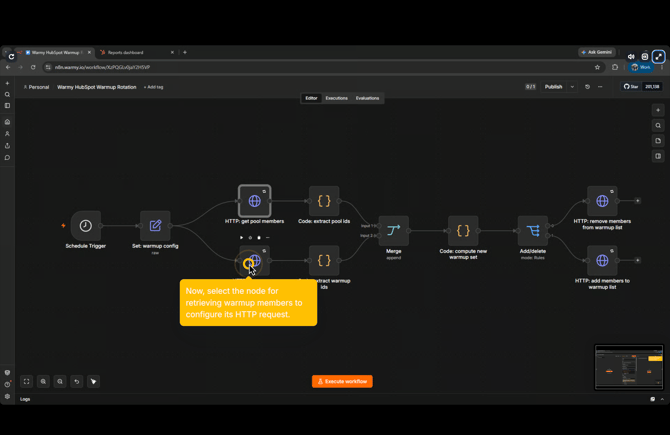
Task: Add node after HTTP: remove members output
Action: 638,201
